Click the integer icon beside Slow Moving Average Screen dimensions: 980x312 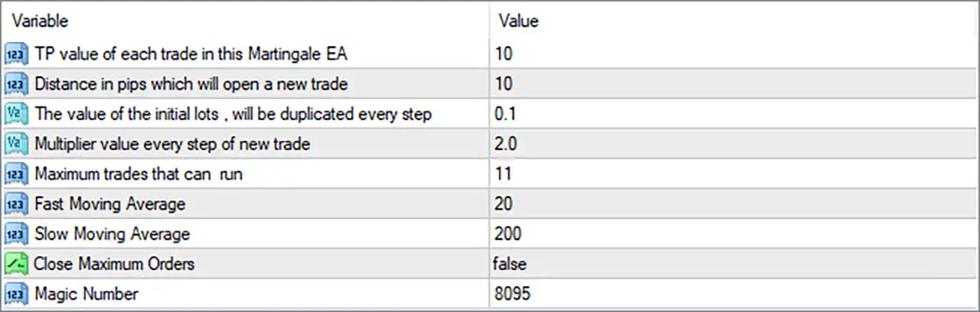17,233
